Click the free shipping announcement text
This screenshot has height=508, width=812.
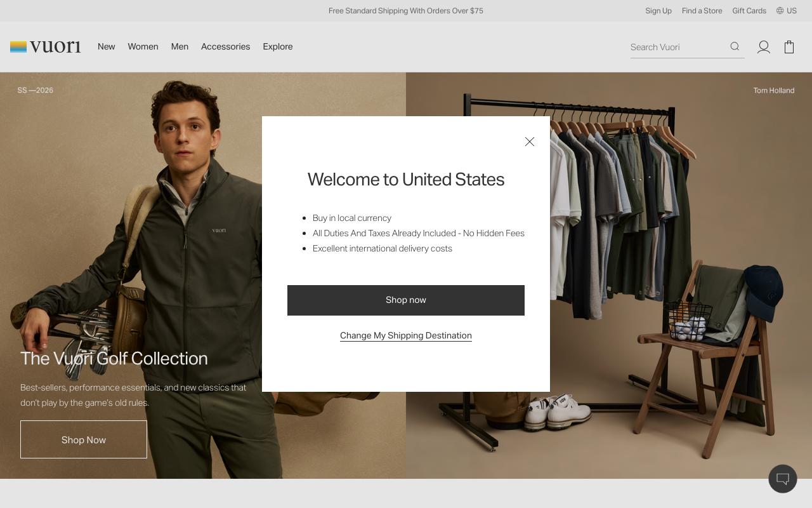pyautogui.click(x=406, y=11)
